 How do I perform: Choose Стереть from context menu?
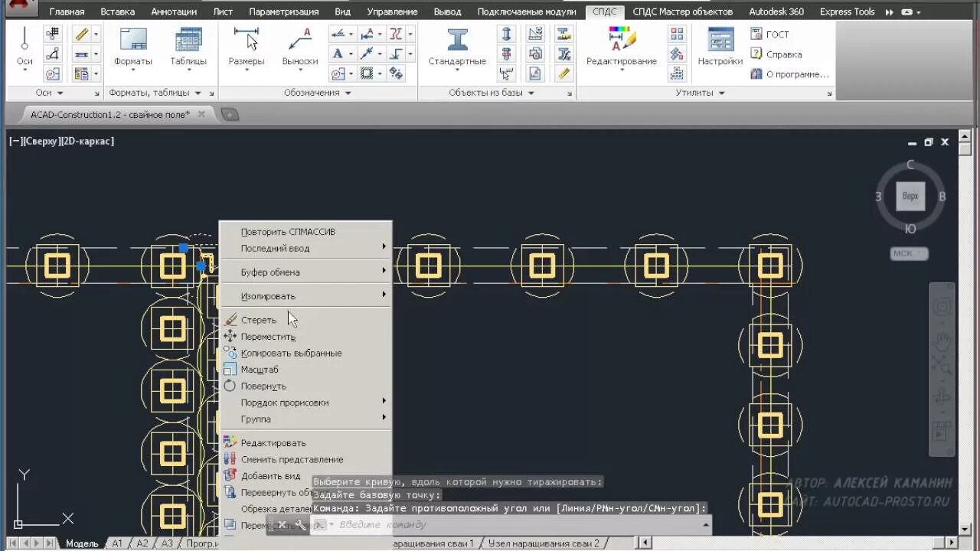pos(305,320)
